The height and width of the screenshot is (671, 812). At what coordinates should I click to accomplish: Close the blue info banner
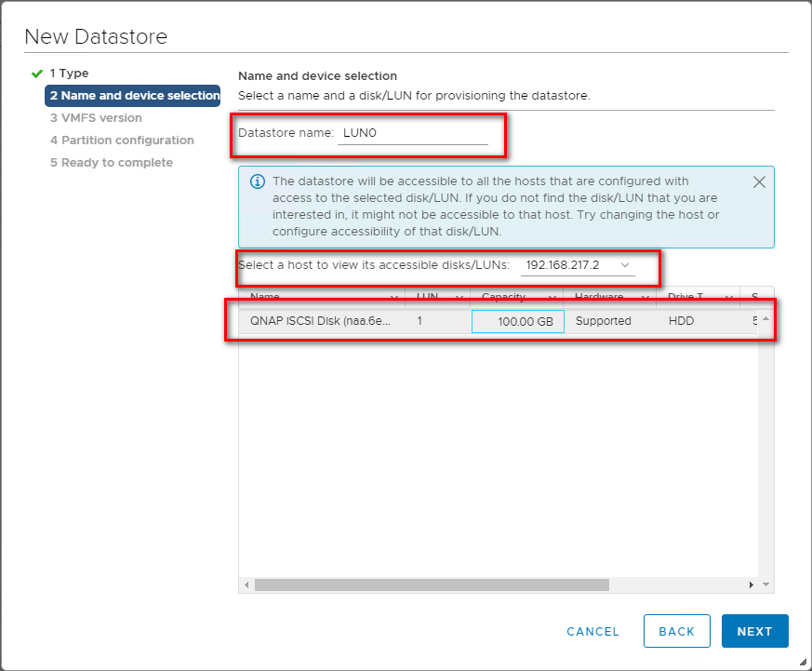point(759,182)
